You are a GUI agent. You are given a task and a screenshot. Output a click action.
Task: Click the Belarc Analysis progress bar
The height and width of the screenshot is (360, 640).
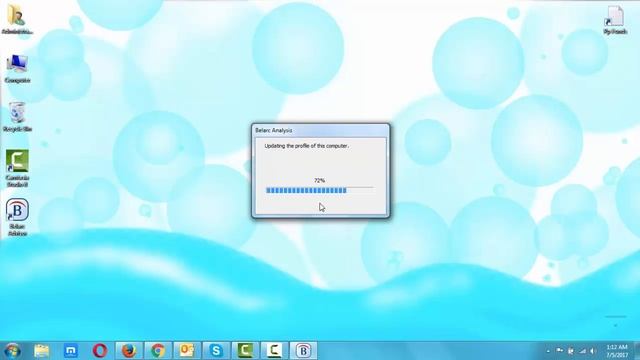coord(320,190)
